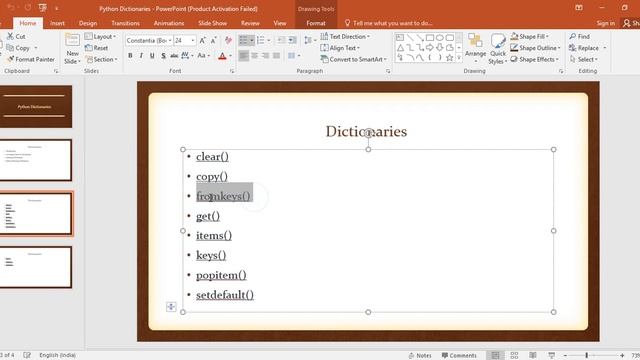640x360 pixels.
Task: Switch to the Insert tab
Action: tap(58, 23)
